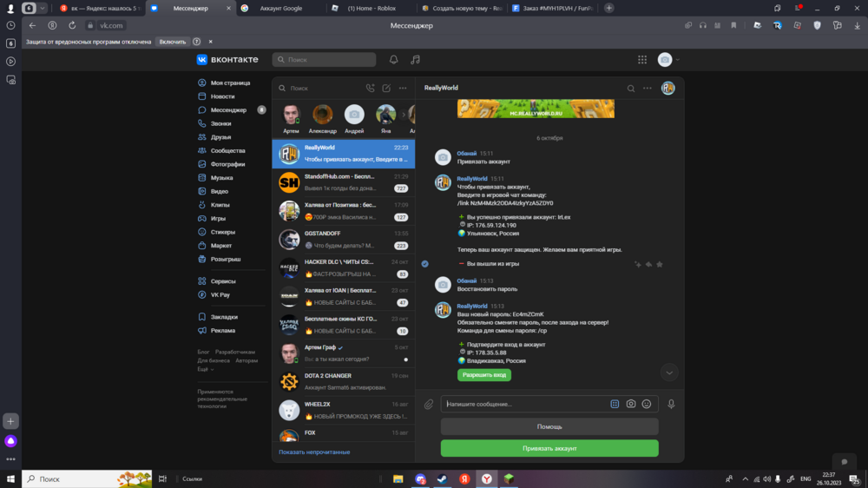Go back in browser toolbar
This screenshot has width=868, height=488.
point(32,25)
